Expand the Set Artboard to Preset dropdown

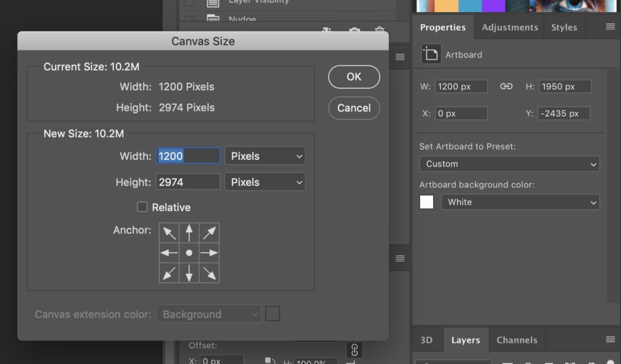coord(509,164)
